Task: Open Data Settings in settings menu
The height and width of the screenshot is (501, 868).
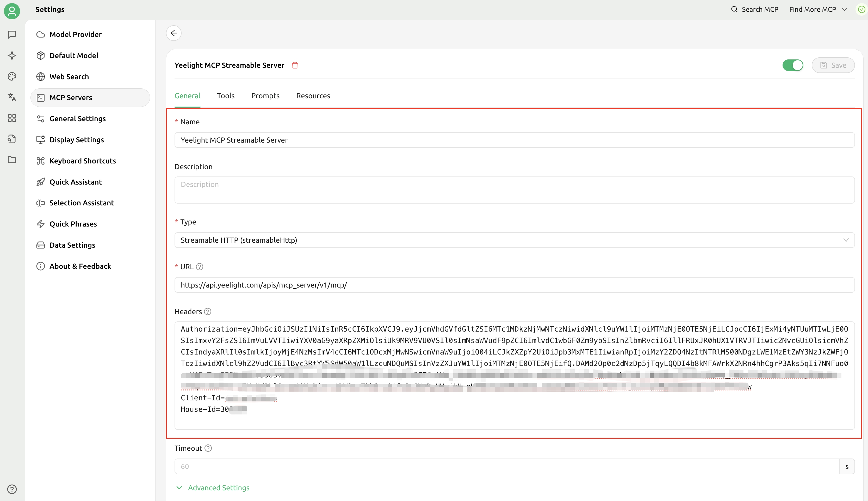Action: point(72,245)
